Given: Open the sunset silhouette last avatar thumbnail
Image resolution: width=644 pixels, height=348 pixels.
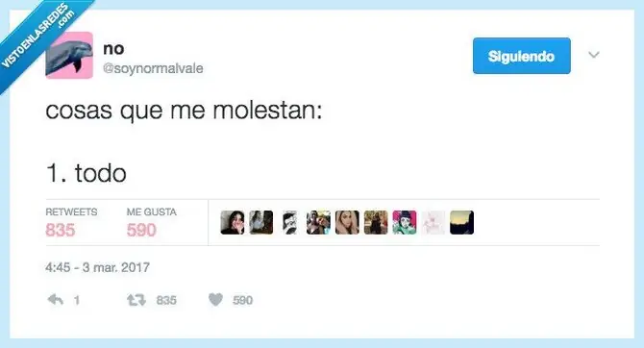Looking at the screenshot, I should pos(461,223).
